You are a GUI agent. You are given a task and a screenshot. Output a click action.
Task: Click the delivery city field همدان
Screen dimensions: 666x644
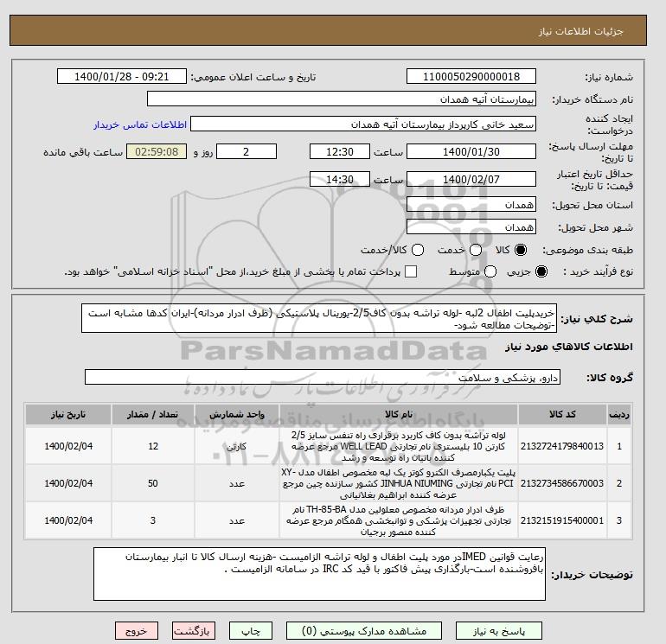click(471, 227)
